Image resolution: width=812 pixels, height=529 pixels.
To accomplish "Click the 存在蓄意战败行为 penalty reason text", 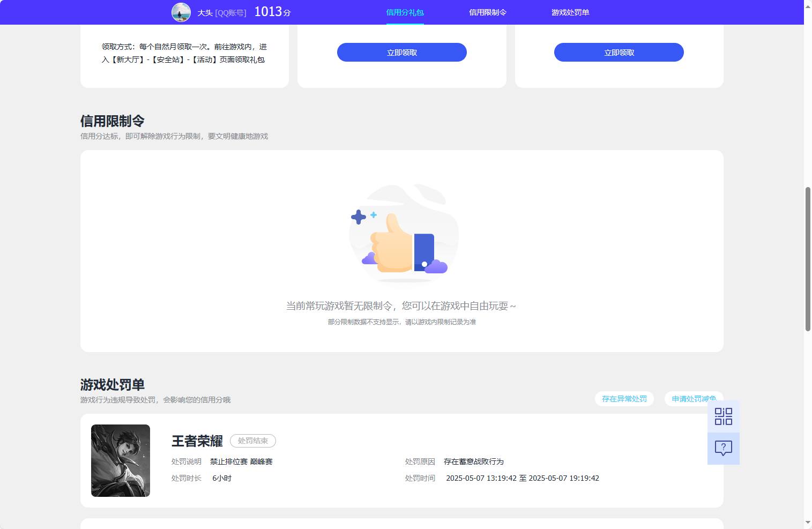I will tap(474, 461).
